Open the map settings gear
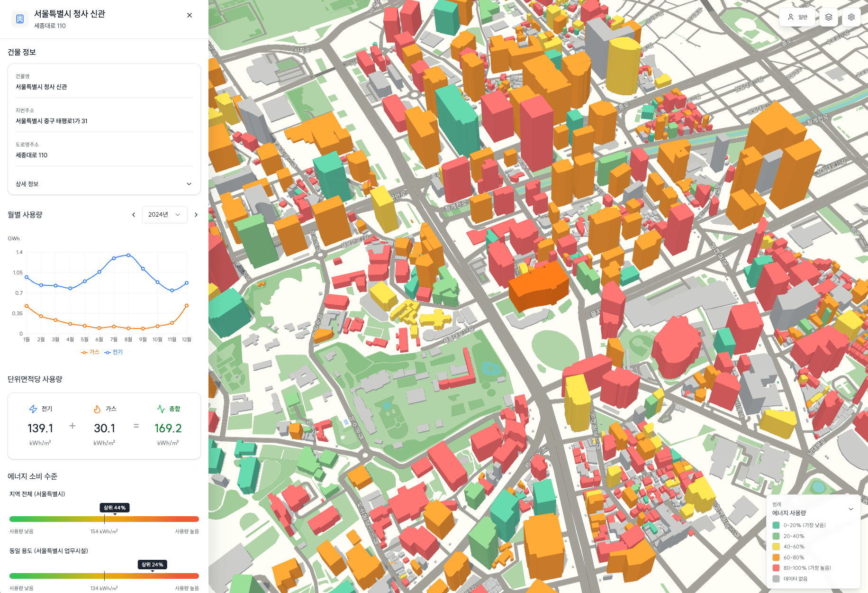This screenshot has height=593, width=868. click(851, 17)
